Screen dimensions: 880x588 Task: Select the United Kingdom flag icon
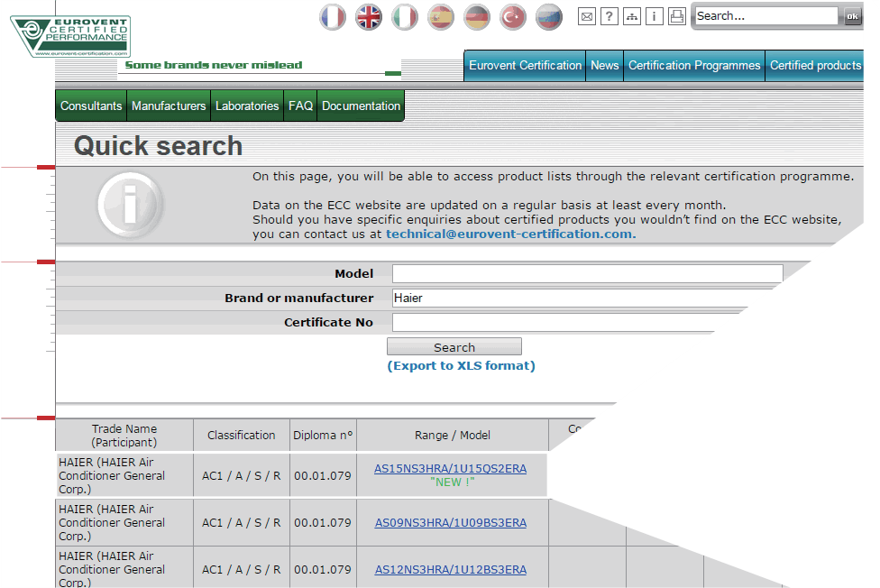[x=369, y=17]
